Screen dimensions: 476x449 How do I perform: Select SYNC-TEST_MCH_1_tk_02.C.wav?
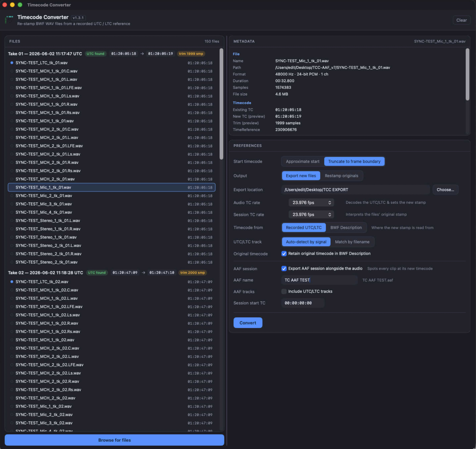112,290
